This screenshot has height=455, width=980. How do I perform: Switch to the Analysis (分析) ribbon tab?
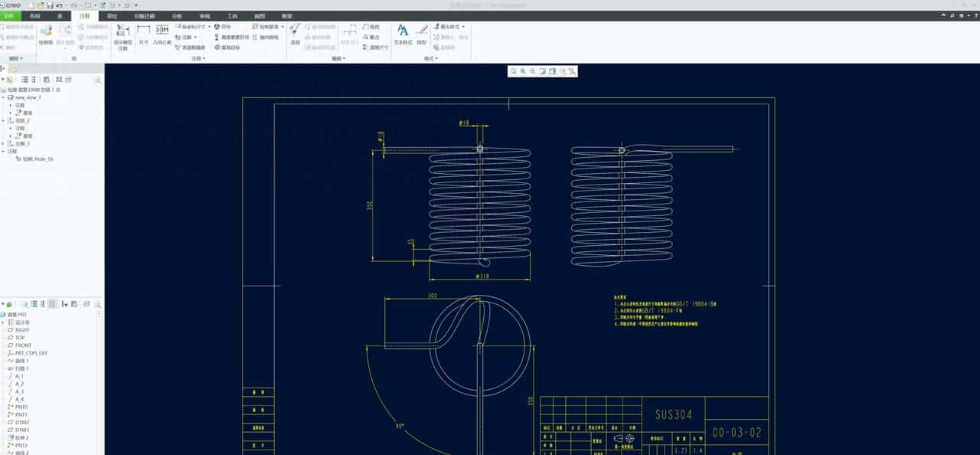tap(177, 15)
